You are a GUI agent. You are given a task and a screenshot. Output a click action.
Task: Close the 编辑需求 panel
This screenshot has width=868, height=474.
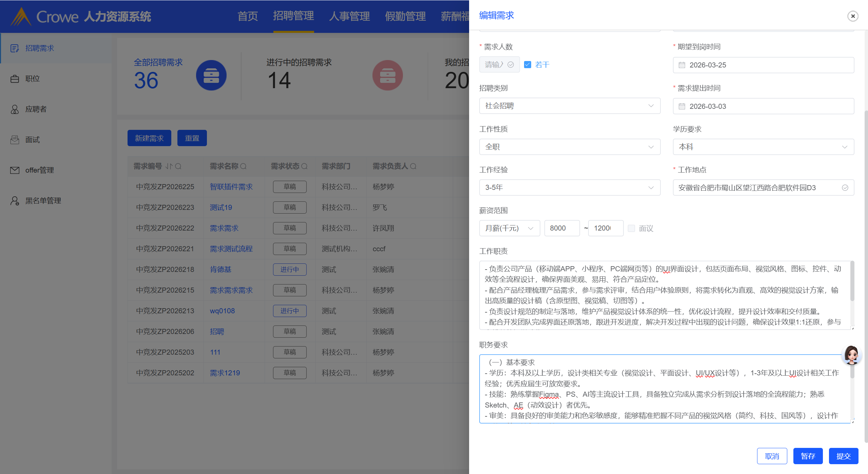pos(853,16)
